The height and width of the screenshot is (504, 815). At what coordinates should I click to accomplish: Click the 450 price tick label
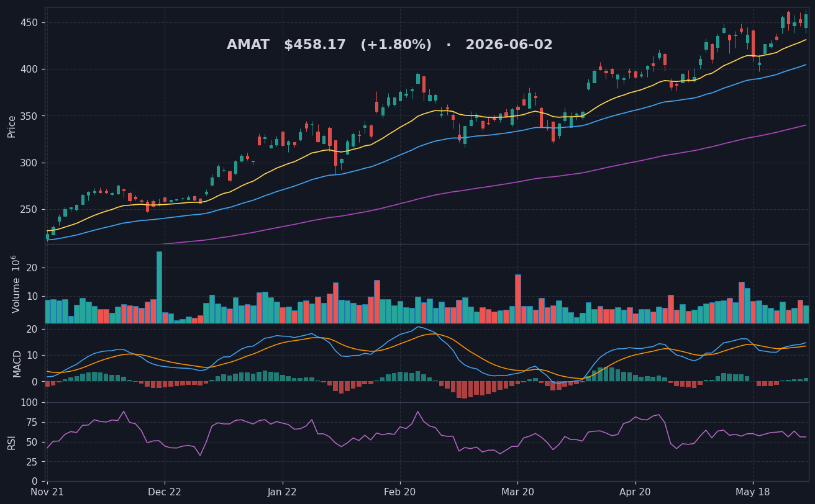click(x=30, y=23)
